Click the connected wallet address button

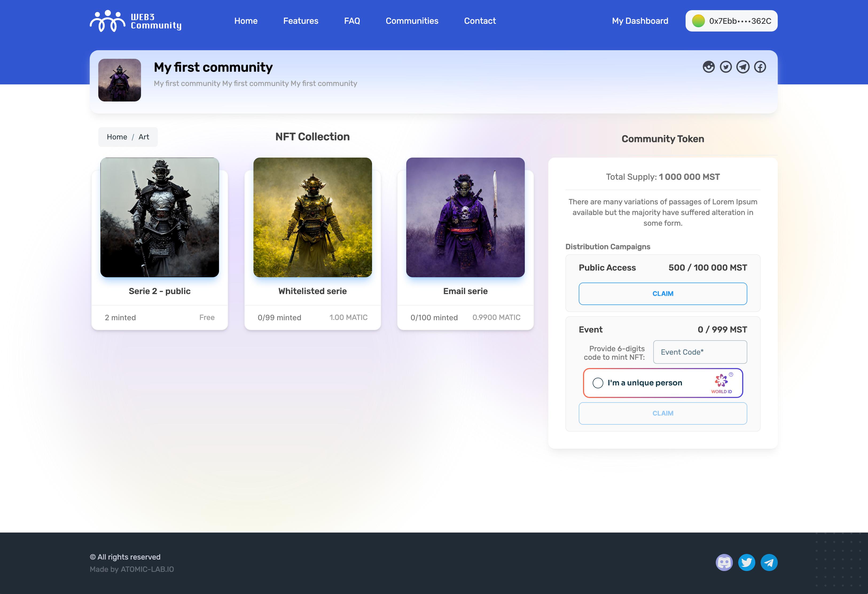point(731,21)
